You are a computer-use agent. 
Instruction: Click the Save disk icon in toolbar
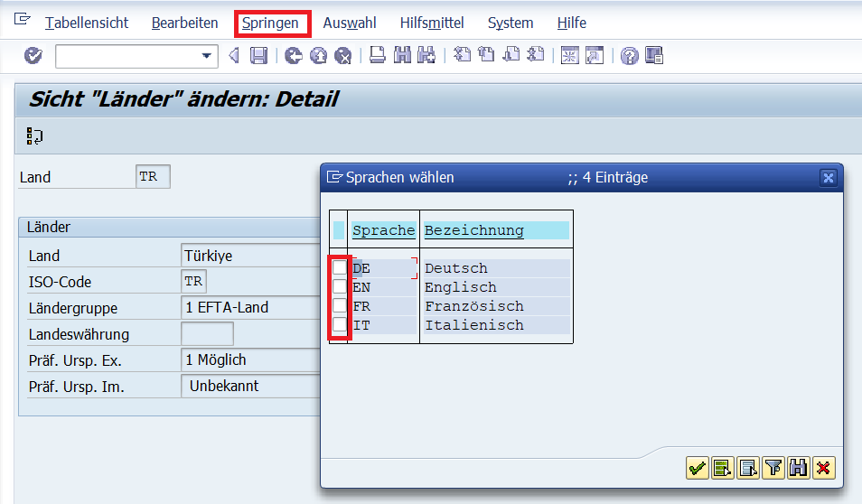click(x=259, y=56)
